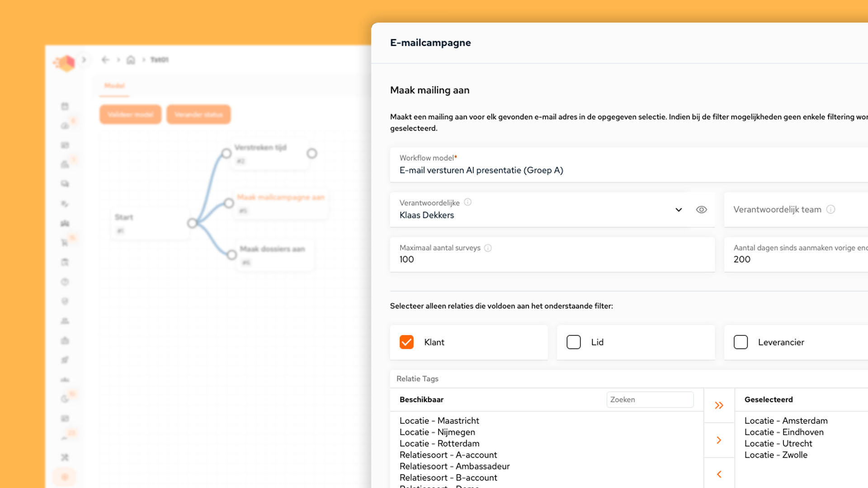This screenshot has height=488, width=868.
Task: Open the Verantwoordelijke dropdown arrow
Action: (x=678, y=210)
